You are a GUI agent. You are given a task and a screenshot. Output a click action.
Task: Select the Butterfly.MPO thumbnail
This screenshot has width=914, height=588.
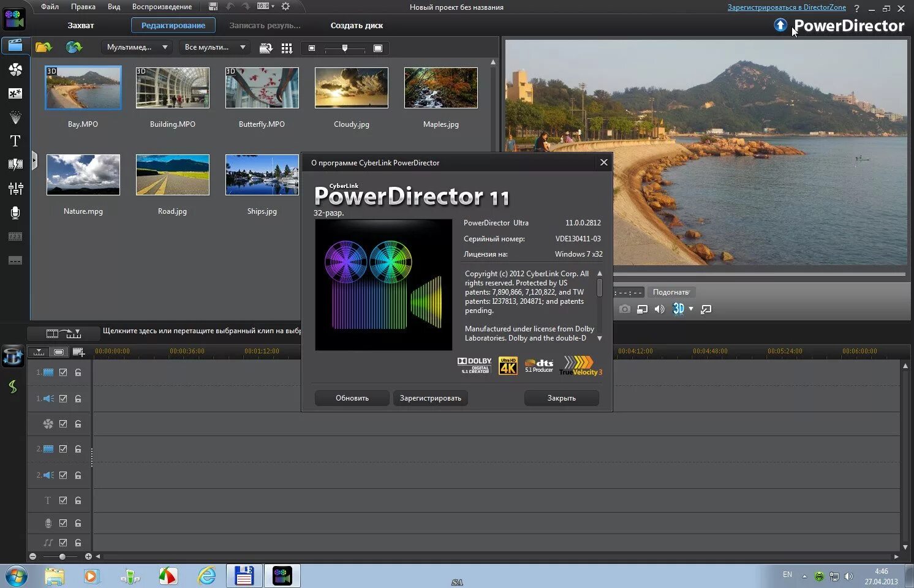[x=262, y=88]
